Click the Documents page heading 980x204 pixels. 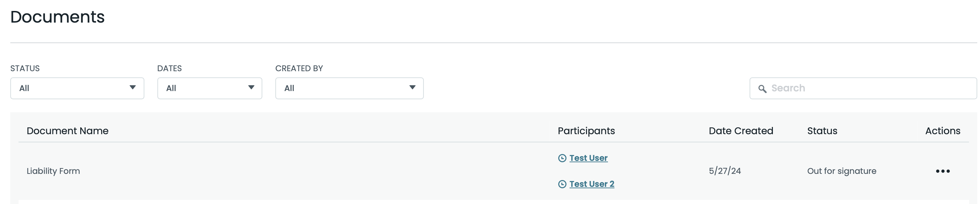[x=58, y=17]
